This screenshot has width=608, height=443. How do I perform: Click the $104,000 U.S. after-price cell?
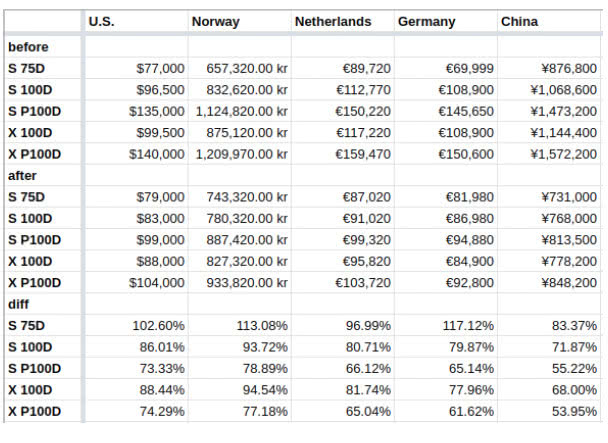(136, 282)
